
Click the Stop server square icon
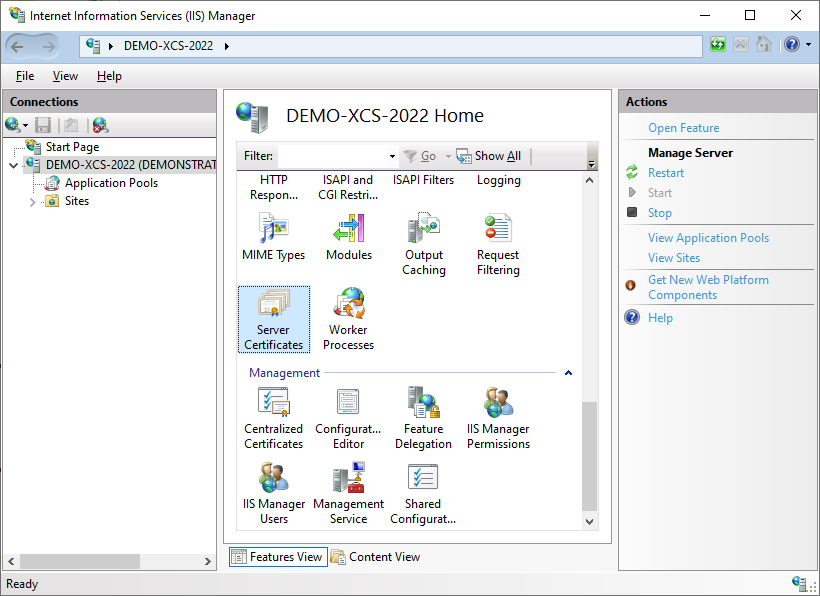tap(632, 212)
